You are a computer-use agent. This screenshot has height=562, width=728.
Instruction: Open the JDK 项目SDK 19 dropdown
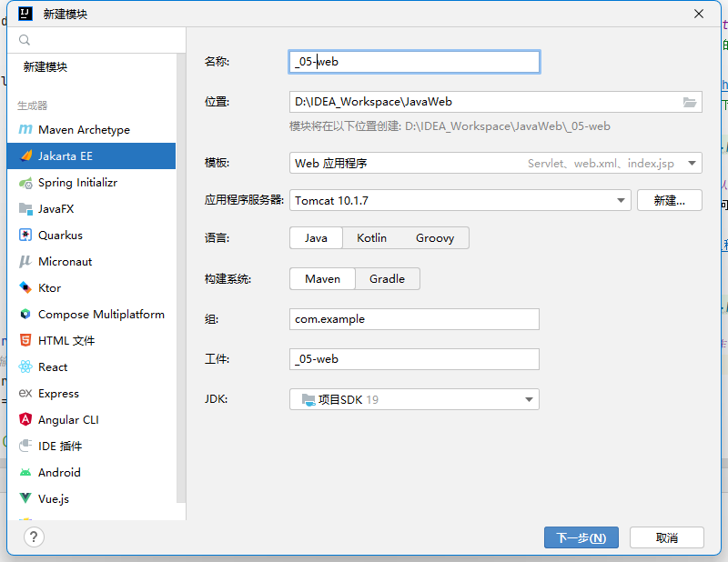(x=414, y=399)
